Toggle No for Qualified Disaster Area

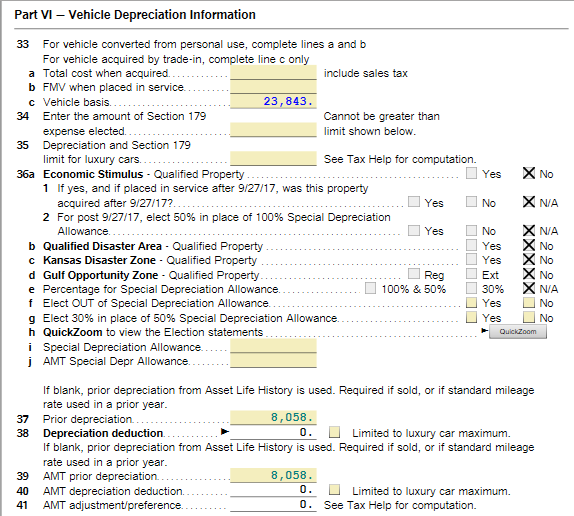click(x=529, y=245)
